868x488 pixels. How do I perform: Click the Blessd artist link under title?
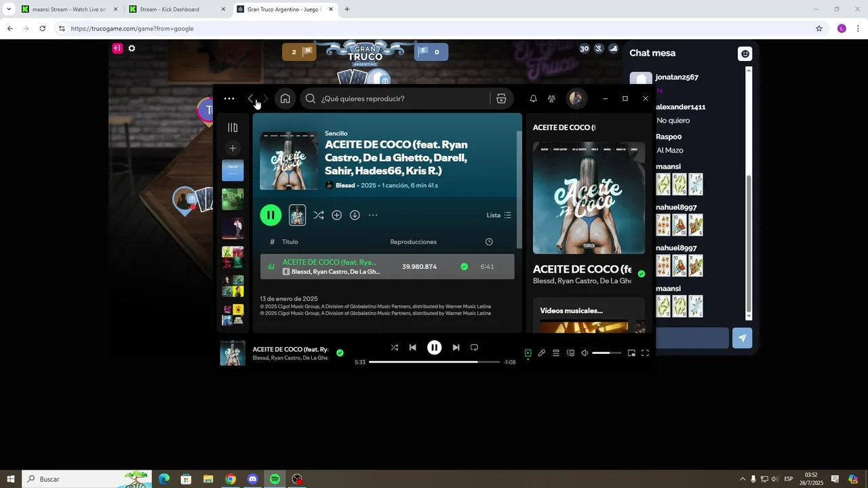(x=345, y=186)
